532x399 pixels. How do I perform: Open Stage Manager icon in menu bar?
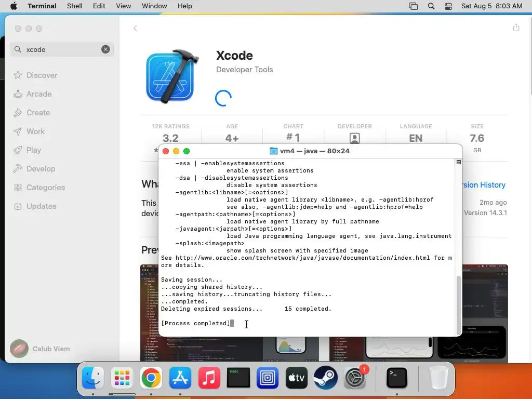tap(413, 6)
